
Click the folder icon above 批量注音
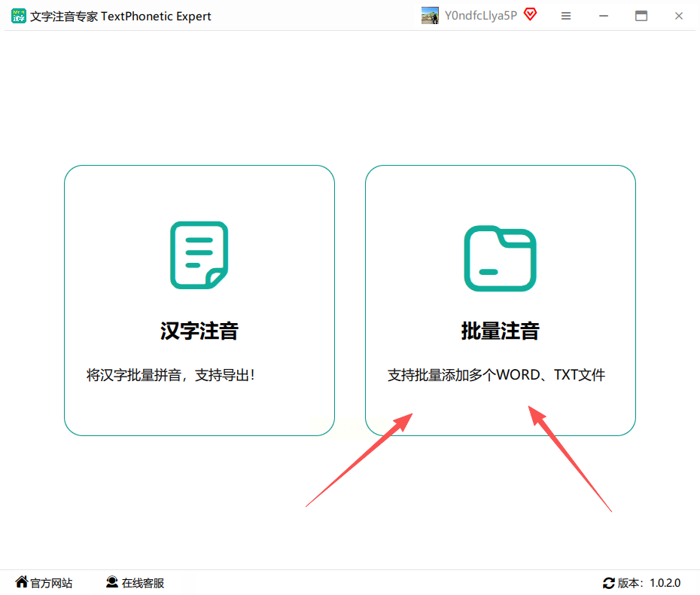500,258
